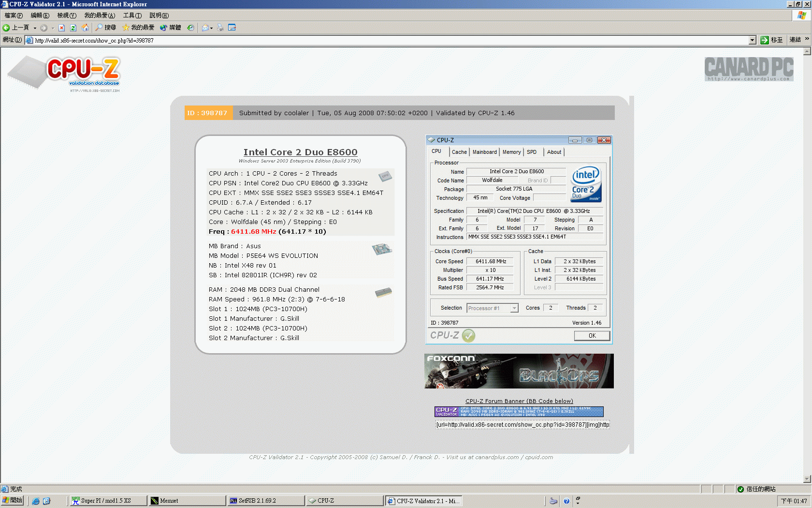The height and width of the screenshot is (508, 812).
Task: Open the Processor #1 selection dropdown
Action: (x=493, y=308)
